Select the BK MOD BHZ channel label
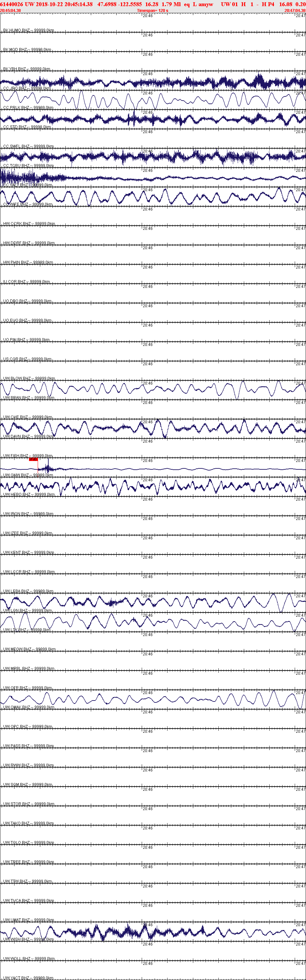The width and height of the screenshot is (306, 980). pos(27,49)
